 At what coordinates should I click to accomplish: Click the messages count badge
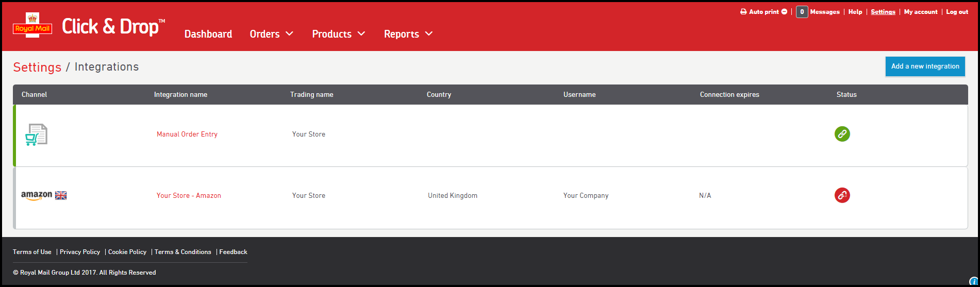(802, 12)
